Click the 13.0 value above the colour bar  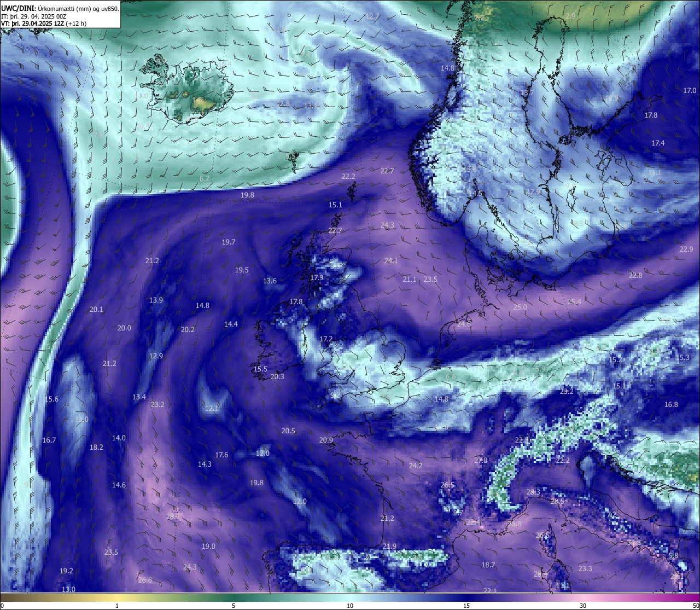tap(68, 589)
